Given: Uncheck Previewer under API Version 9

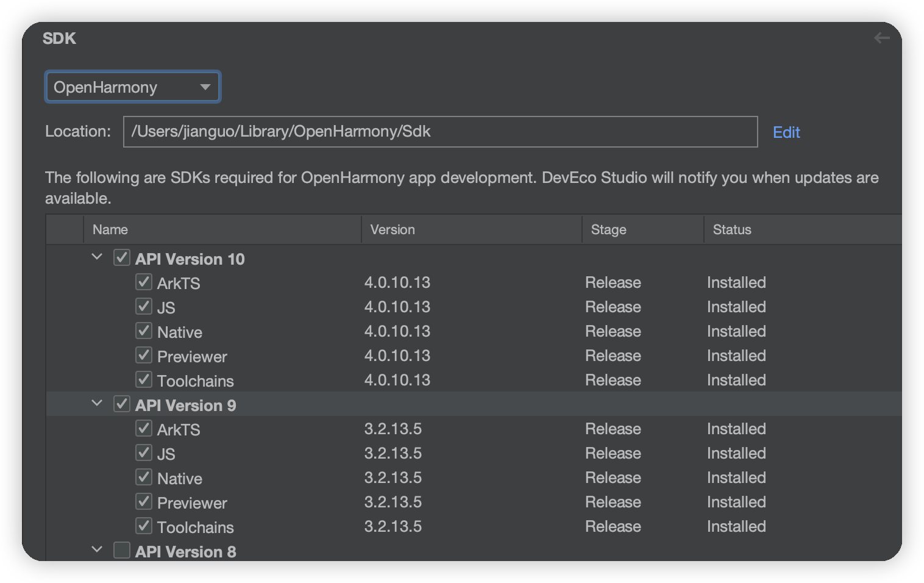Looking at the screenshot, I should pyautogui.click(x=144, y=501).
